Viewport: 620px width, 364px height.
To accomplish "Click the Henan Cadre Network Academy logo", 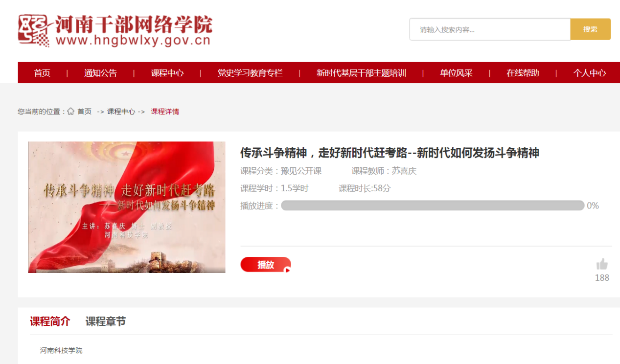I will pos(115,31).
